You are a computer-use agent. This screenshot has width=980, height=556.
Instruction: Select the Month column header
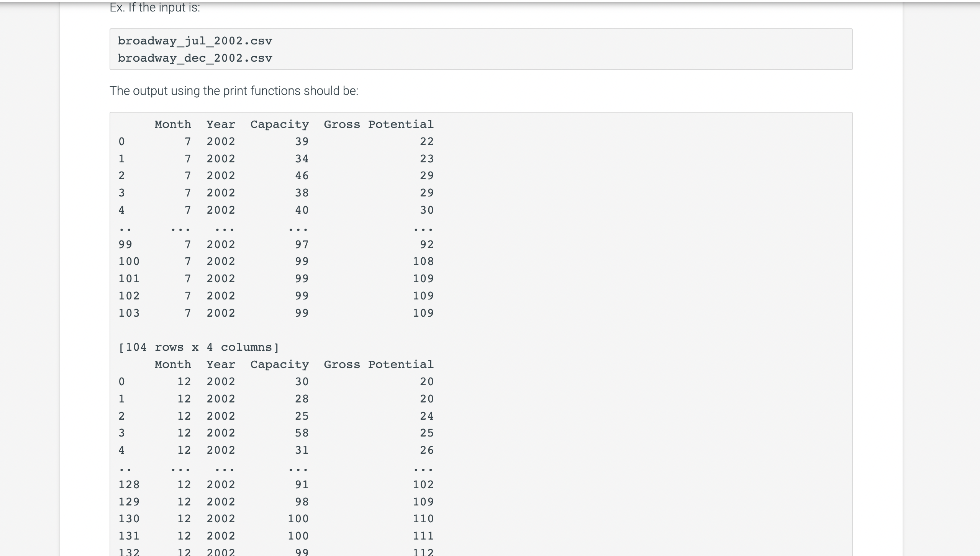pyautogui.click(x=173, y=124)
